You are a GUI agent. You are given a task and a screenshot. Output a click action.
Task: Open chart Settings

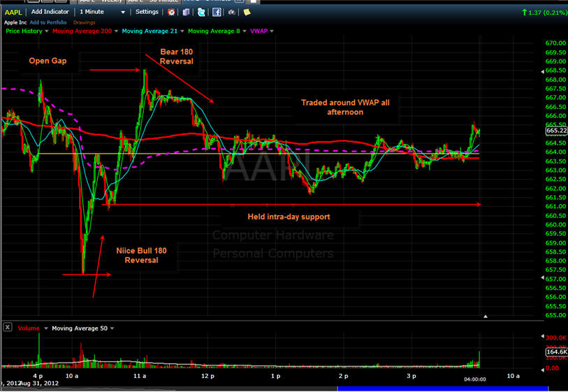147,12
